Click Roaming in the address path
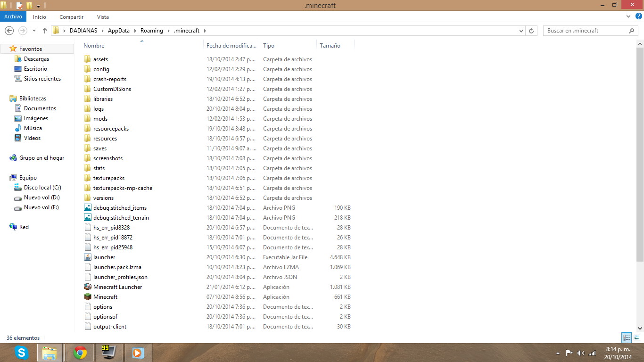The width and height of the screenshot is (644, 362). (x=152, y=31)
